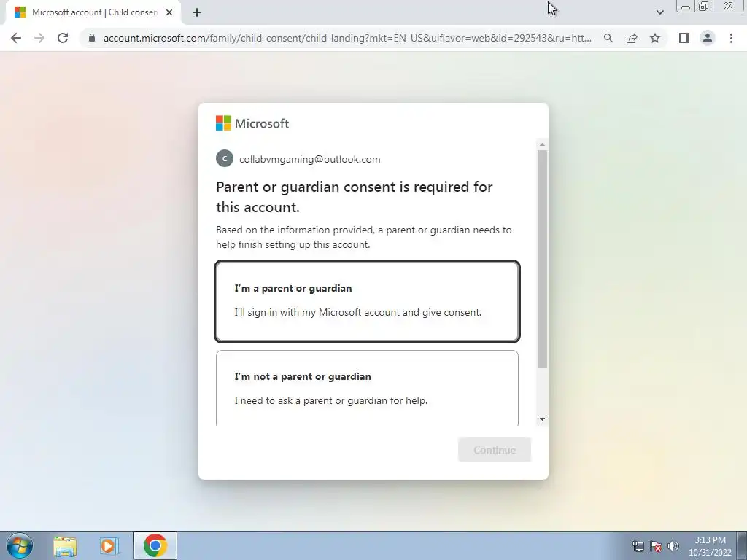The image size is (747, 560).
Task: Click the email collabvmgaming@outlook.com
Action: tap(309, 159)
